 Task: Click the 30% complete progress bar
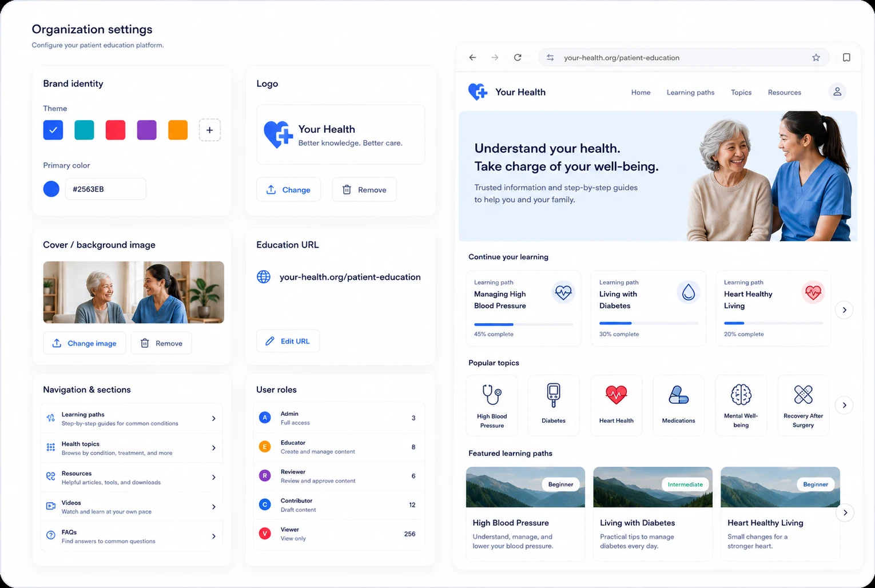click(649, 324)
